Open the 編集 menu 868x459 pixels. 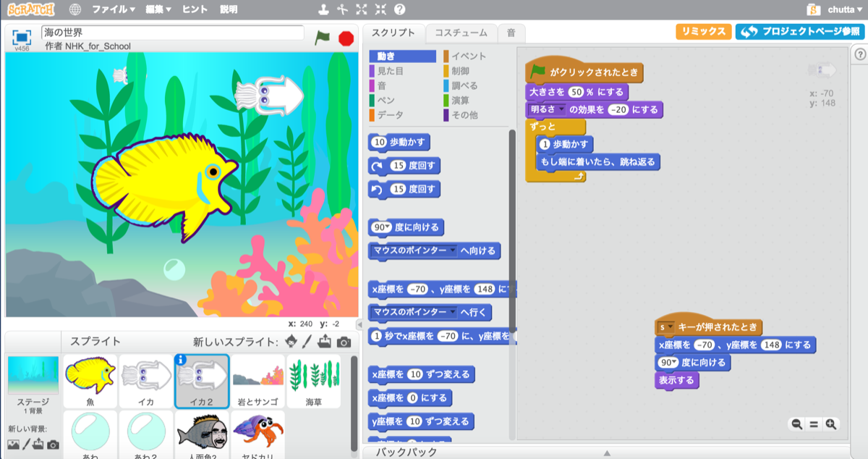(158, 9)
